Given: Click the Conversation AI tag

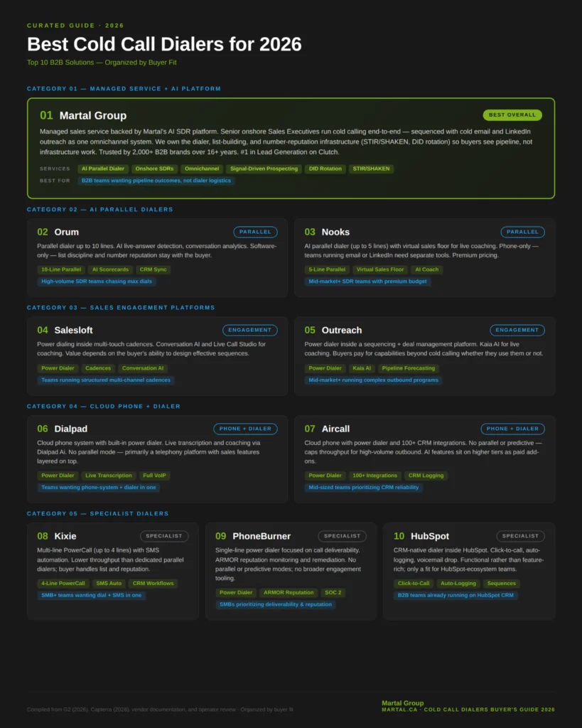Looking at the screenshot, I should (x=143, y=368).
